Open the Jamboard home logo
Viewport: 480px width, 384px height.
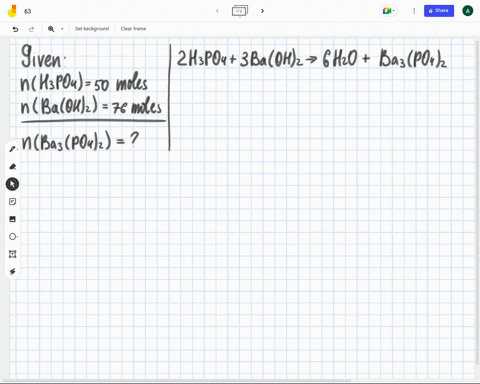(x=12, y=11)
